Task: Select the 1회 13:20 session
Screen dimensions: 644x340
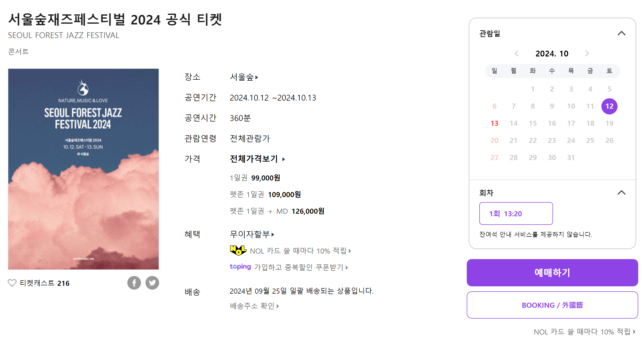Action: click(x=516, y=213)
